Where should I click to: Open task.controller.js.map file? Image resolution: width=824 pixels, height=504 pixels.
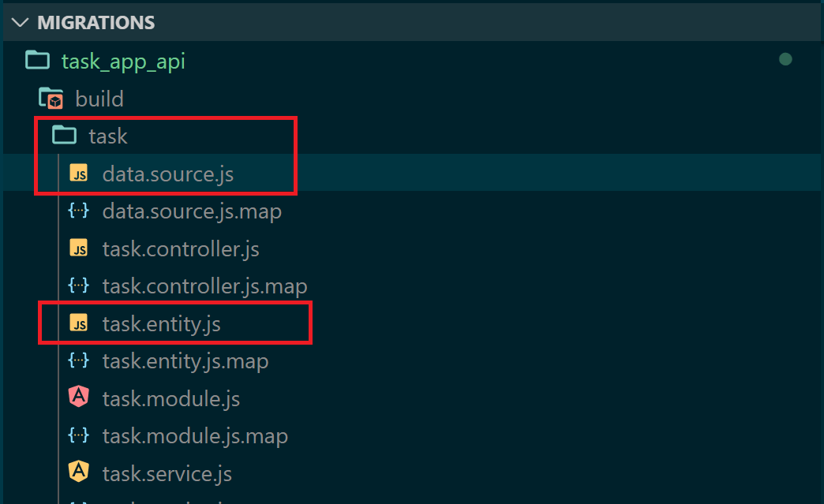(205, 286)
